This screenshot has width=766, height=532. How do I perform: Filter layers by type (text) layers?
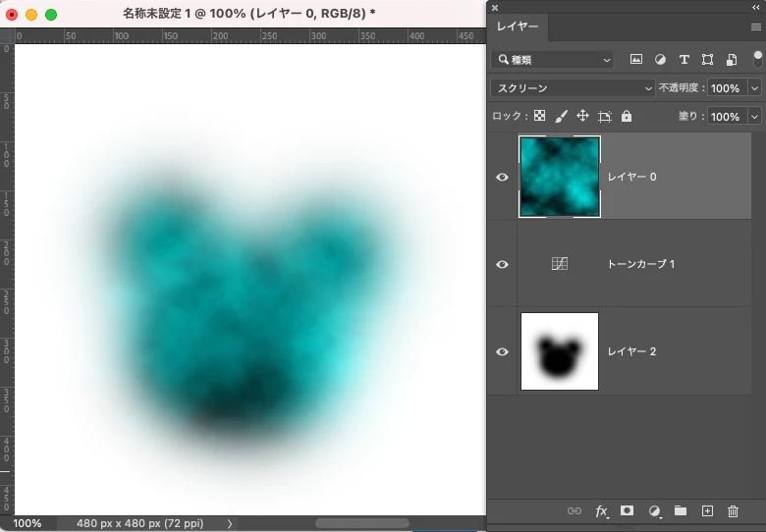[x=684, y=60]
